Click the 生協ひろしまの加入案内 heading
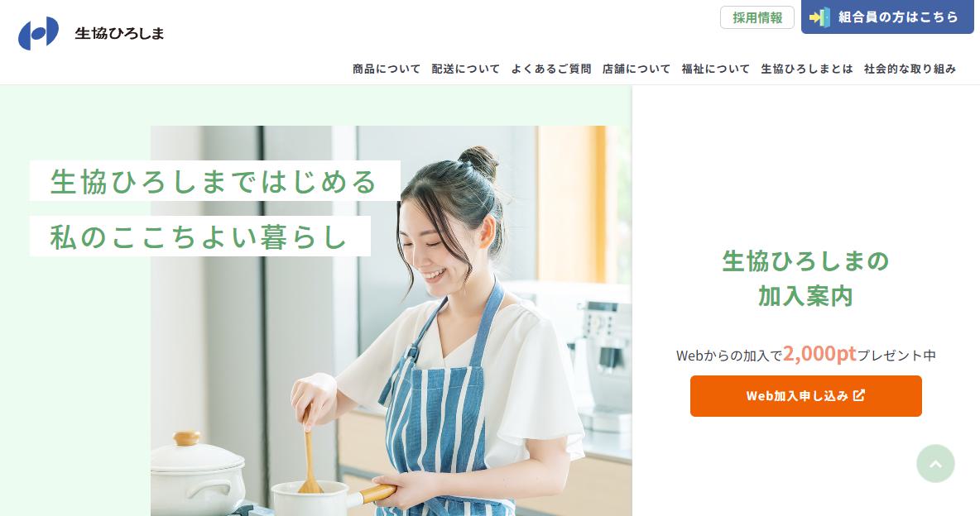 [x=805, y=278]
